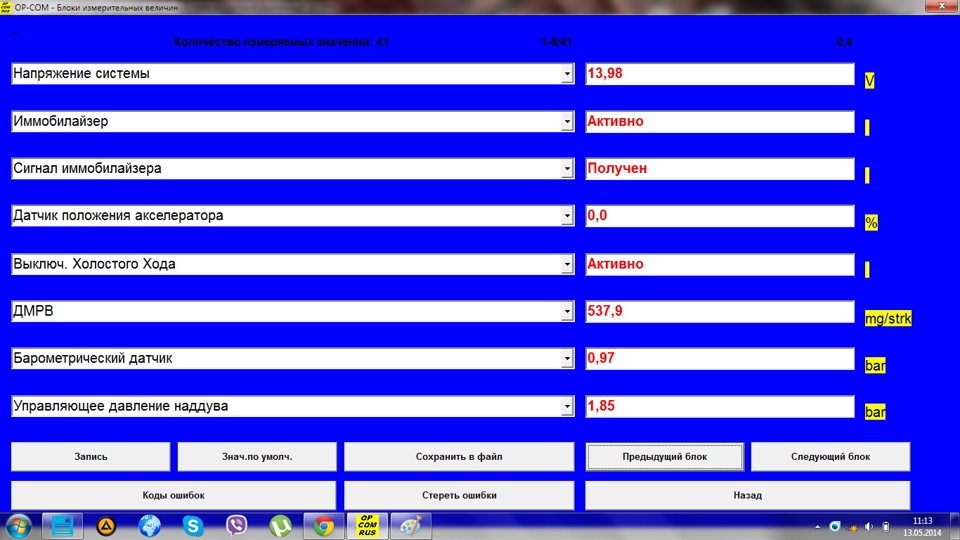Click the Количество измеряемых значений: 41 text
The image size is (960, 540).
pyautogui.click(x=281, y=42)
